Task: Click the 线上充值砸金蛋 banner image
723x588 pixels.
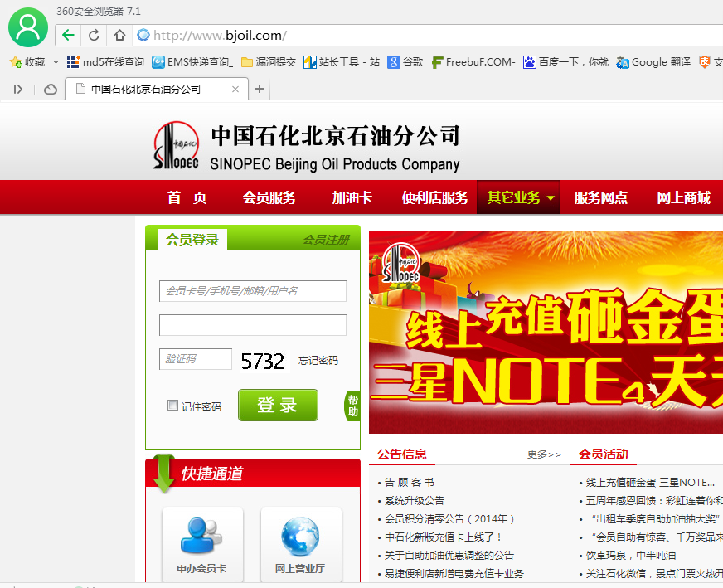Action: 546,332
